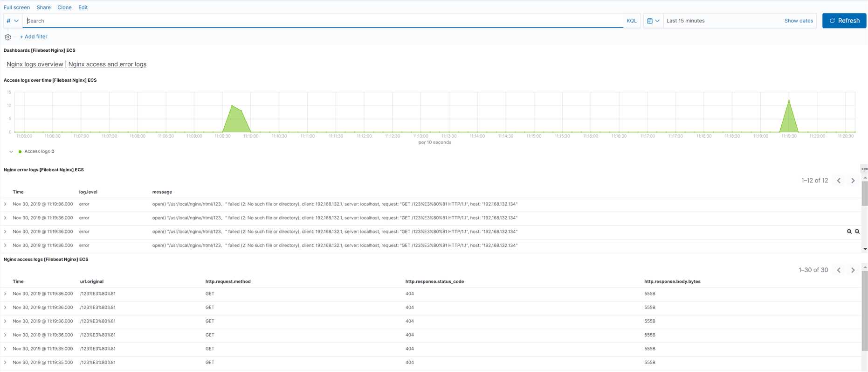This screenshot has height=372, width=868.
Task: Open the Share menu
Action: tap(44, 7)
